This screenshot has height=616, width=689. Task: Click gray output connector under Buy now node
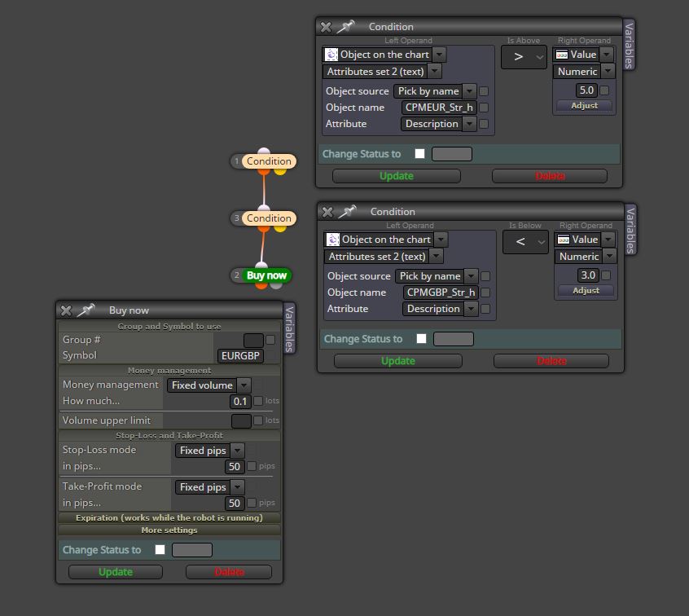pyautogui.click(x=276, y=285)
